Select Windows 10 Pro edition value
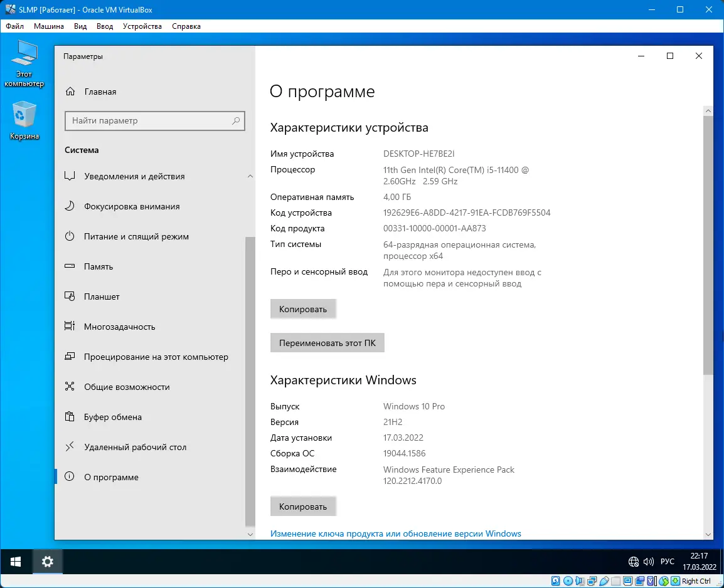This screenshot has width=724, height=588. 414,406
